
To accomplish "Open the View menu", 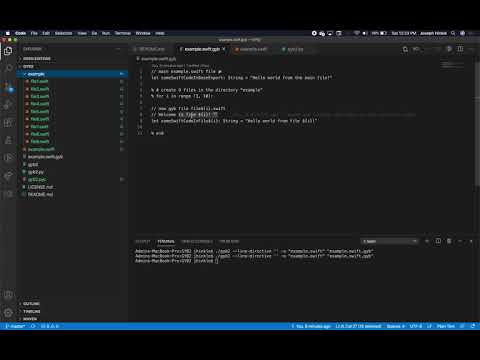I will (x=82, y=33).
